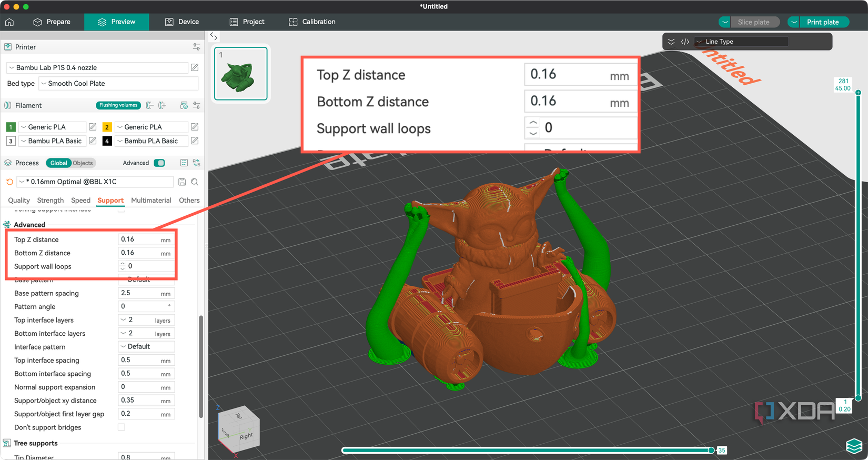Screen dimensions: 868x460
Task: Select filament 1 green color swatch
Action: (11, 127)
